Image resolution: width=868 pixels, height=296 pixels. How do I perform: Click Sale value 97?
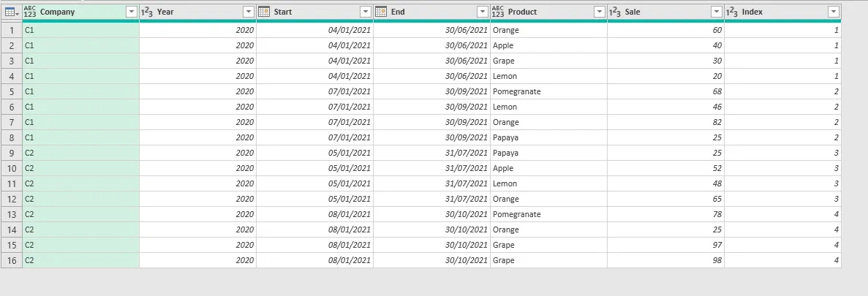coord(665,245)
